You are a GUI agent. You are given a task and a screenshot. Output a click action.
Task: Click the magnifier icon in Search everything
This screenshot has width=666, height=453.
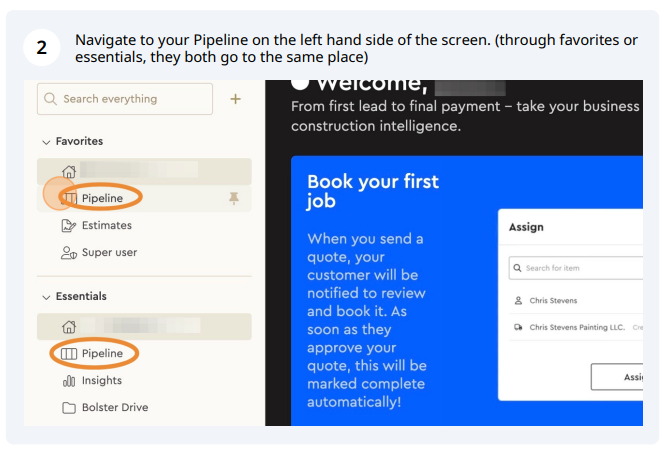tap(50, 99)
